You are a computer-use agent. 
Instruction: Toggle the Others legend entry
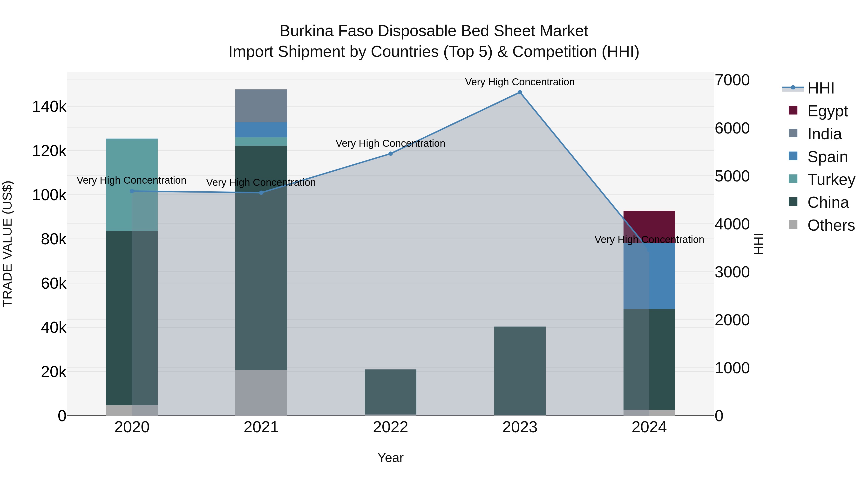tap(821, 225)
